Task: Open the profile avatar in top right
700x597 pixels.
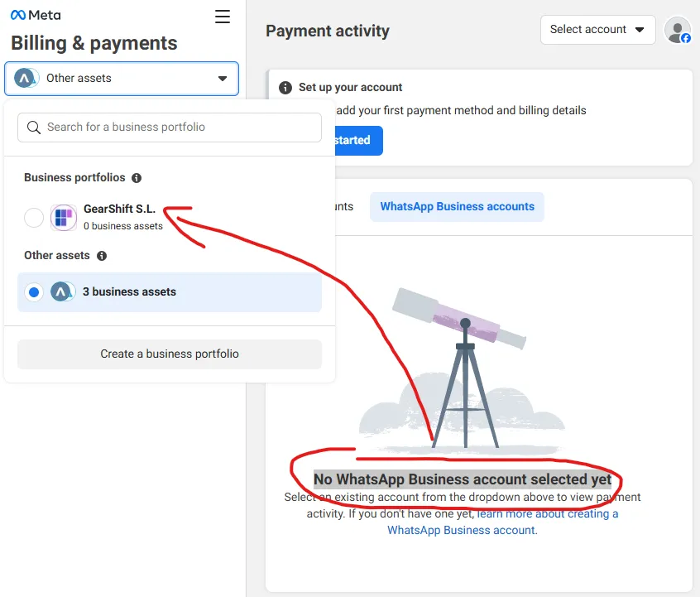Action: tap(677, 30)
